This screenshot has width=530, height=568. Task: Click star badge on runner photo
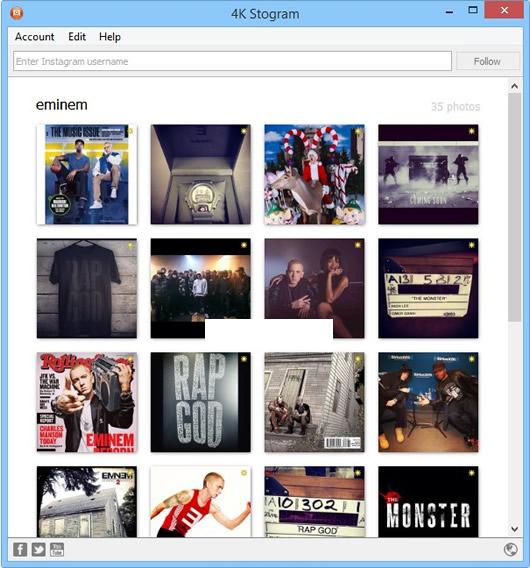[244, 472]
